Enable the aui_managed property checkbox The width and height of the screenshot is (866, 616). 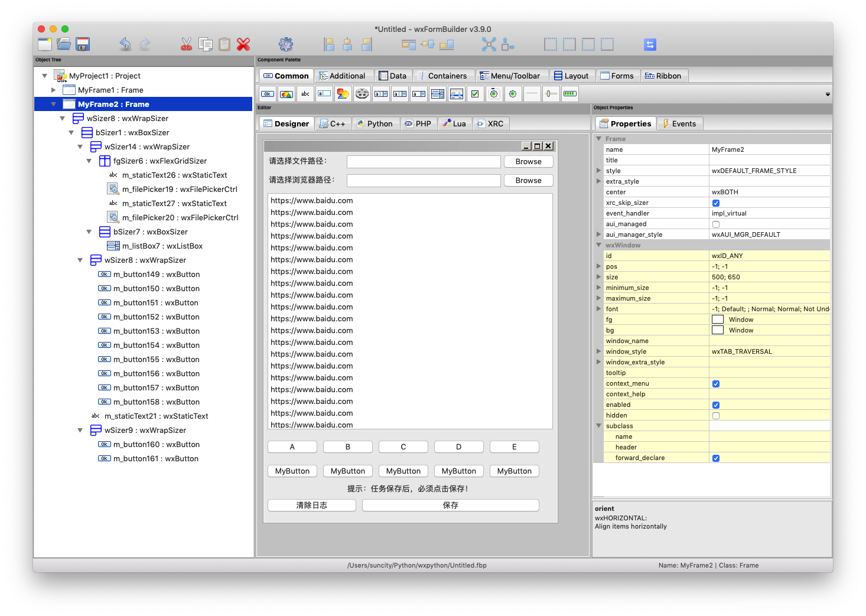[716, 224]
